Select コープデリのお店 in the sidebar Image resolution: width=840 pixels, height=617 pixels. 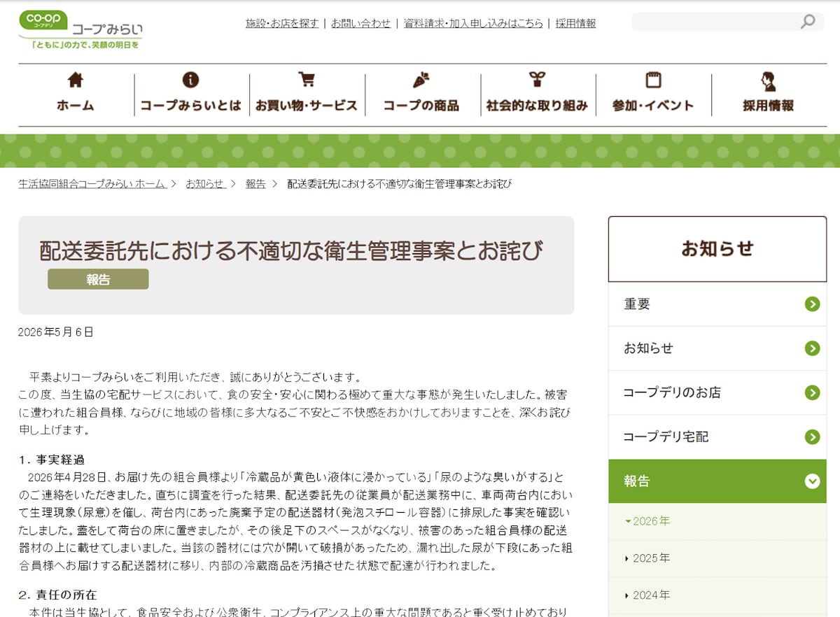click(717, 392)
